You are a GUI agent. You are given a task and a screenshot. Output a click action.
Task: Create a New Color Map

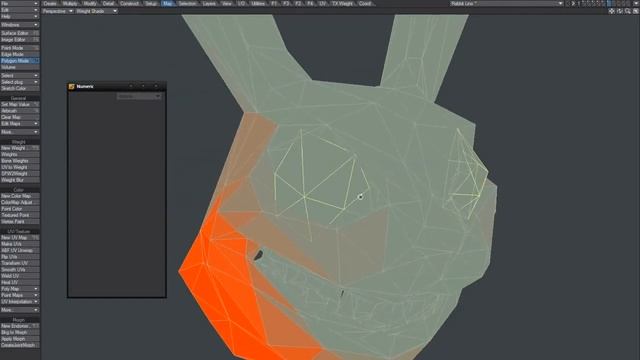click(20, 196)
